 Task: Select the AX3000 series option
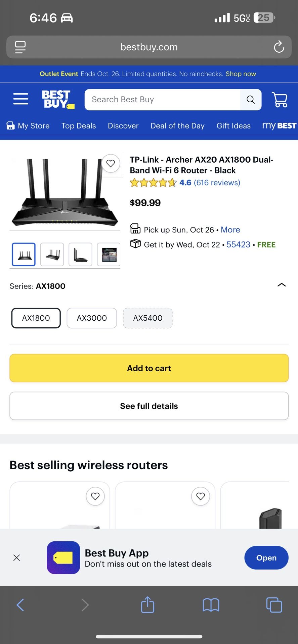(x=92, y=318)
